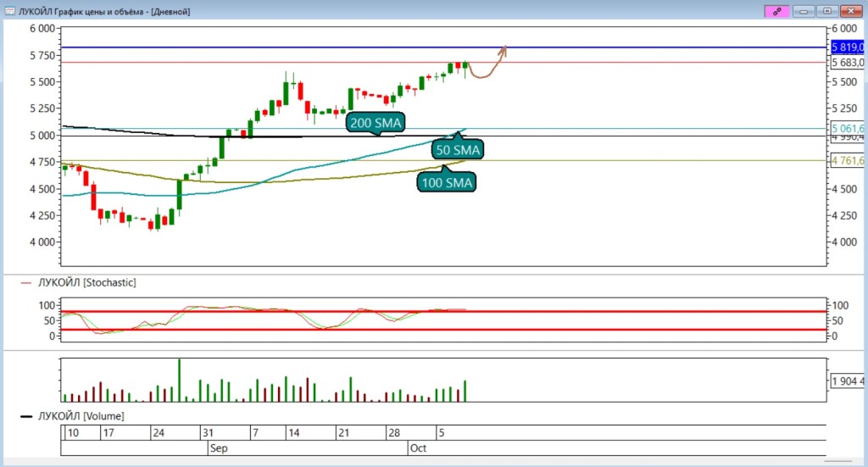868x467 pixels.
Task: Click date 28 on the time axis
Action: pos(393,433)
